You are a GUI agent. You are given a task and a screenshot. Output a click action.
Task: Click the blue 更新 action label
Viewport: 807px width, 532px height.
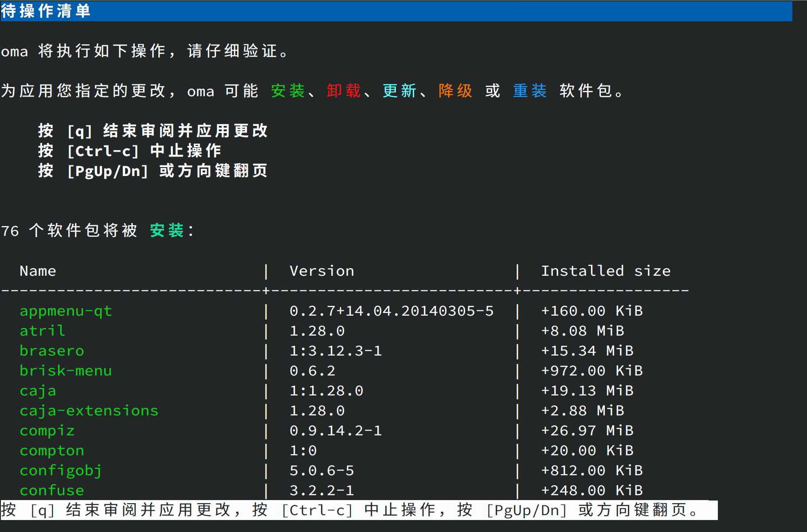pyautogui.click(x=399, y=91)
